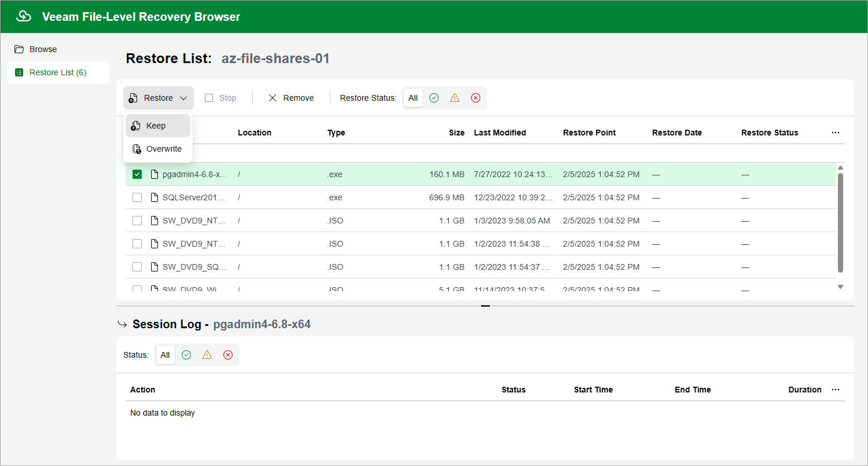This screenshot has height=466, width=868.
Task: Sort Session Log by Start Time column
Action: [x=593, y=390]
